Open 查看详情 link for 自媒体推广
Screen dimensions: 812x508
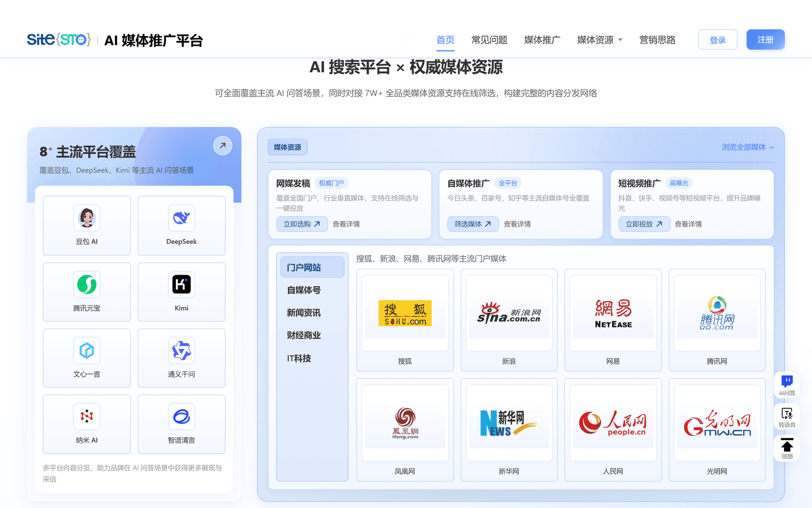[517, 224]
